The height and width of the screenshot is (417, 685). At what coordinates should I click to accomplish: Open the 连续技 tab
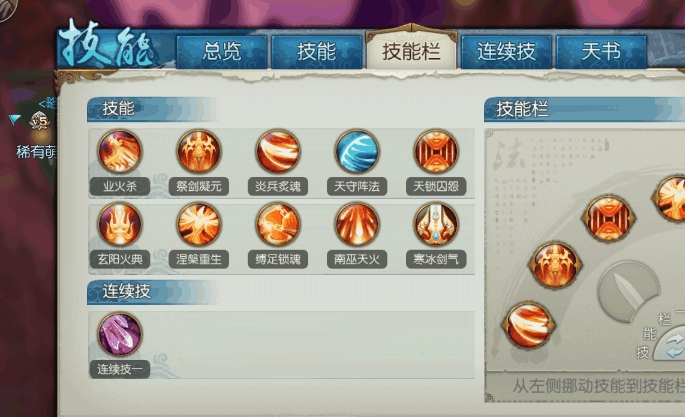click(x=506, y=52)
